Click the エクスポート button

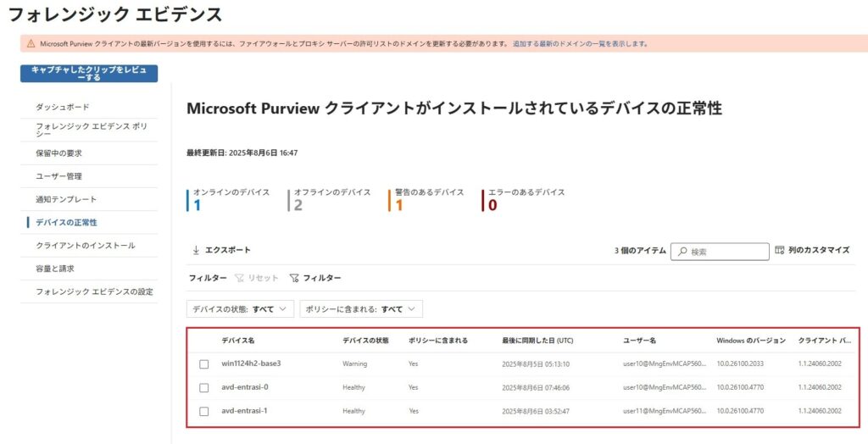(221, 250)
